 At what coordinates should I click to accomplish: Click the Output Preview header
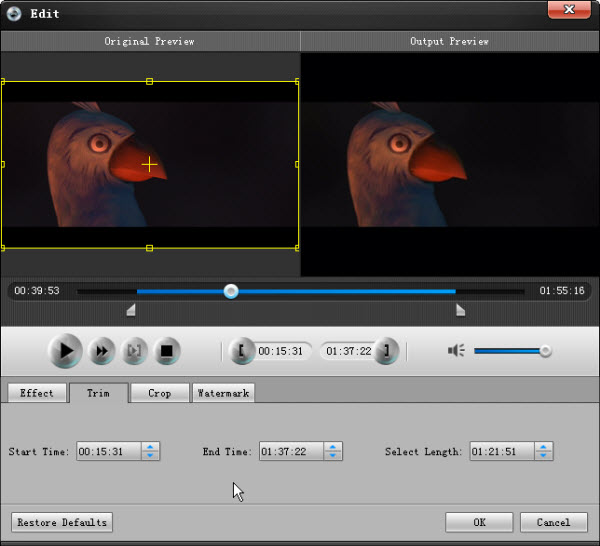click(450, 41)
